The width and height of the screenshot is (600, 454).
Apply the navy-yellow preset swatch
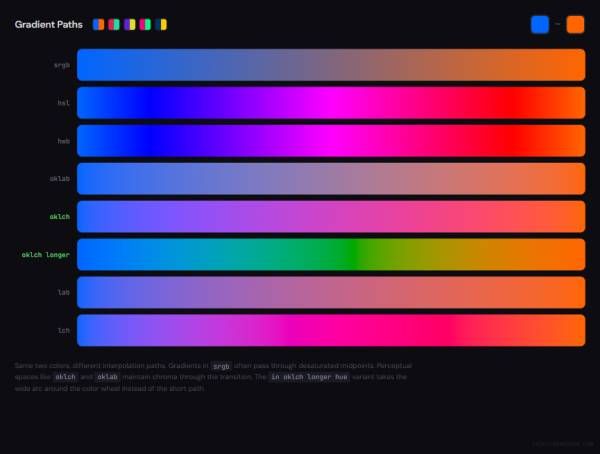click(x=161, y=24)
